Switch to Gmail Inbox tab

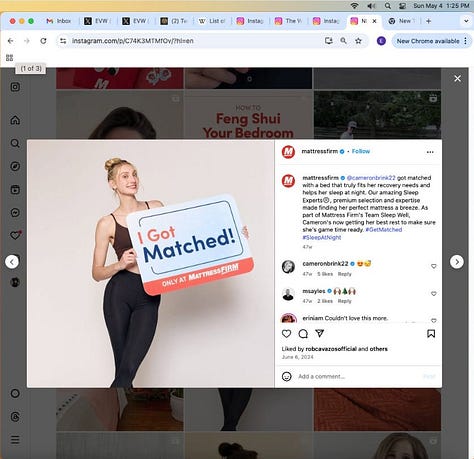point(59,21)
